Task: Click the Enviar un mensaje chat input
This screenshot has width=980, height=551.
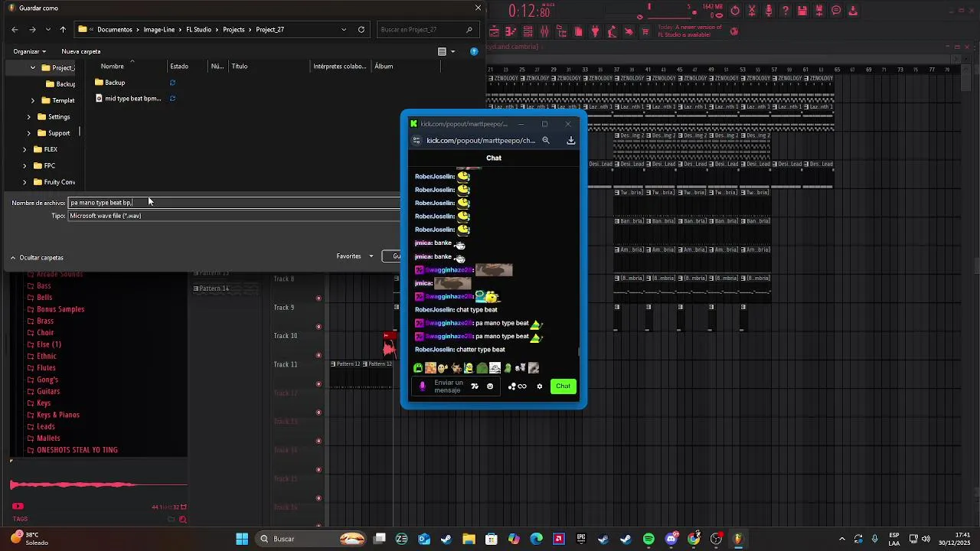Action: point(449,386)
